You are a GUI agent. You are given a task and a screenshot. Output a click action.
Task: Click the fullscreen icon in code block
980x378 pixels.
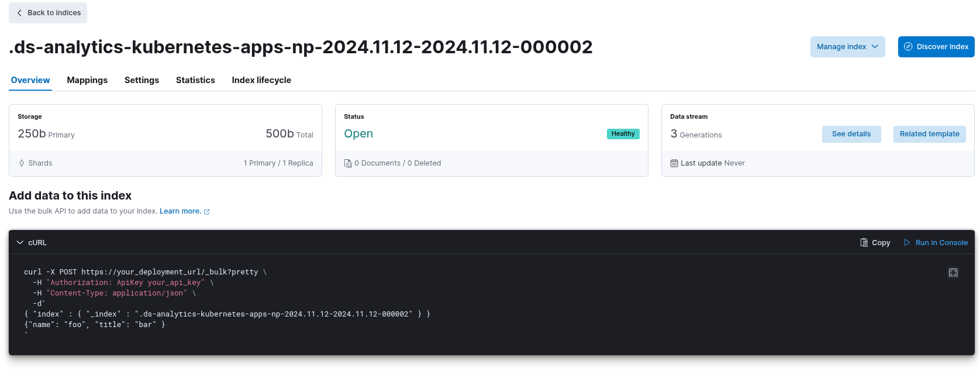[953, 273]
